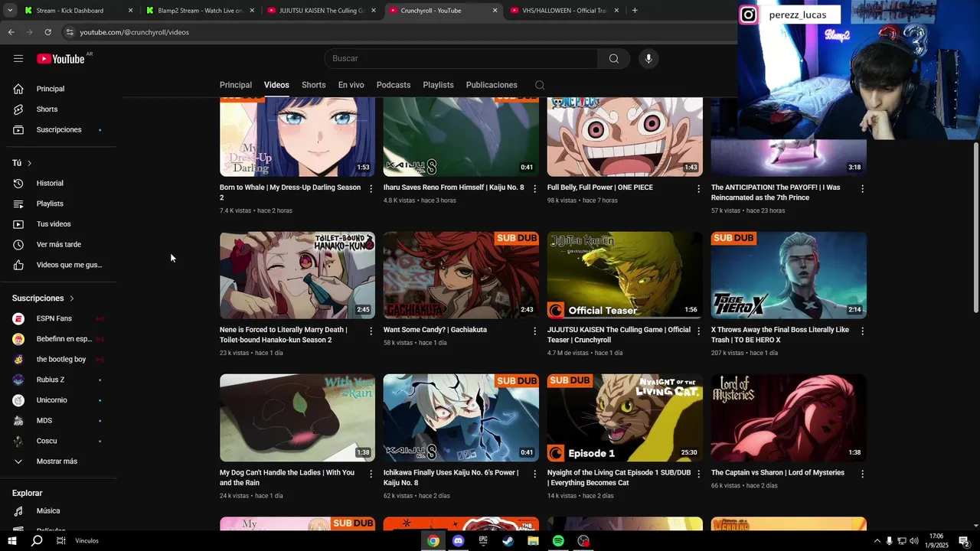Open options for TO BE HERO X video
The width and height of the screenshot is (980, 551).
tap(862, 331)
